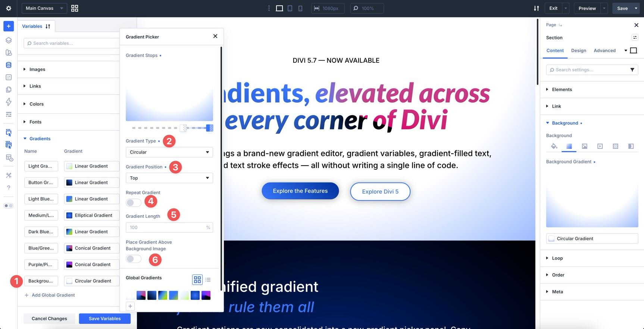Select the background pattern icon

(616, 146)
